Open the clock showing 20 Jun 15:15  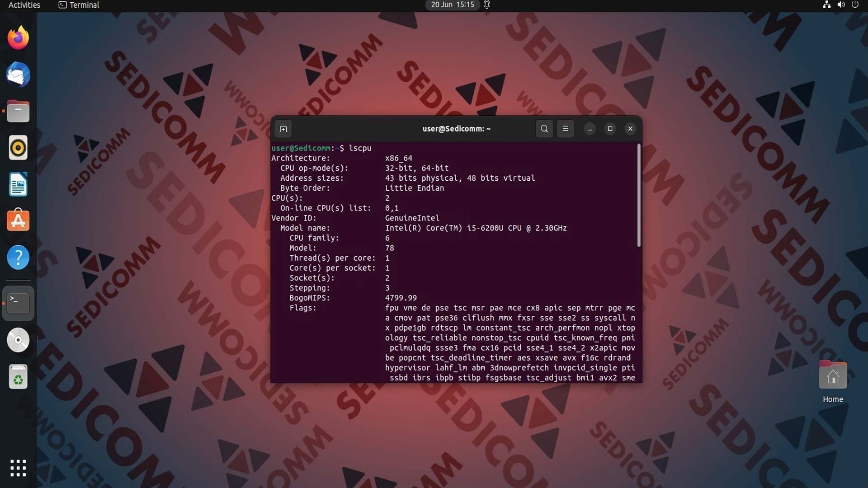(453, 5)
